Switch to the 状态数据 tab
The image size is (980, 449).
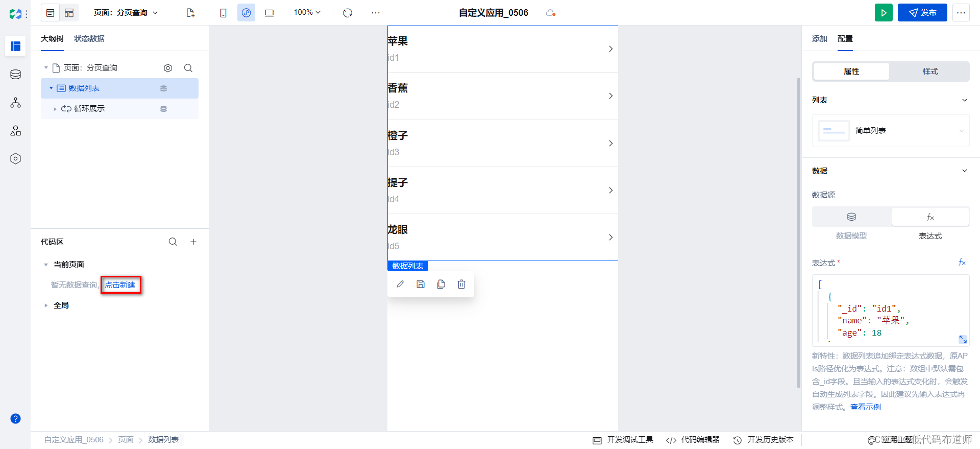tap(89, 39)
